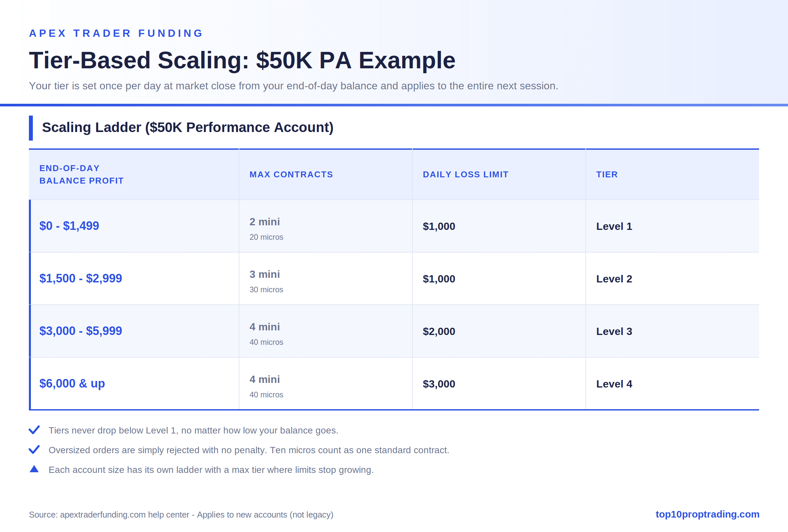This screenshot has height=532, width=788.
Task: Click the APEX TRADER FUNDING heading
Action: pyautogui.click(x=116, y=33)
